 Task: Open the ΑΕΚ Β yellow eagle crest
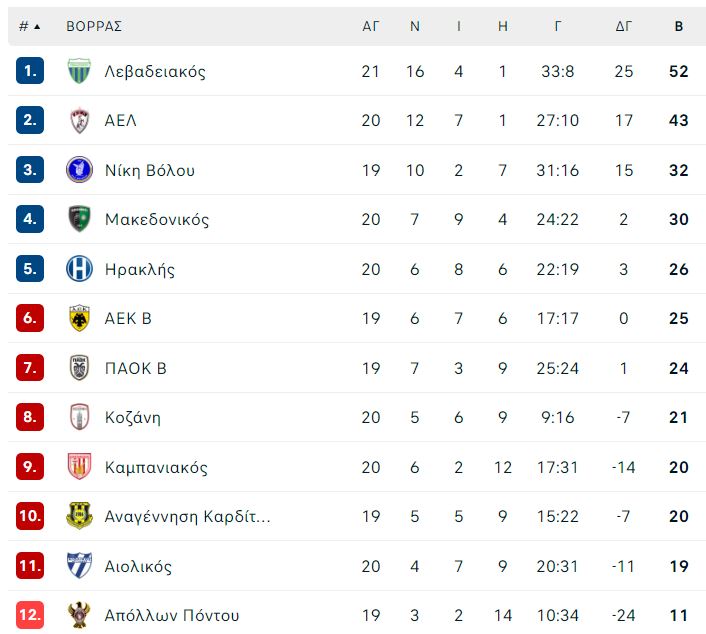(79, 318)
